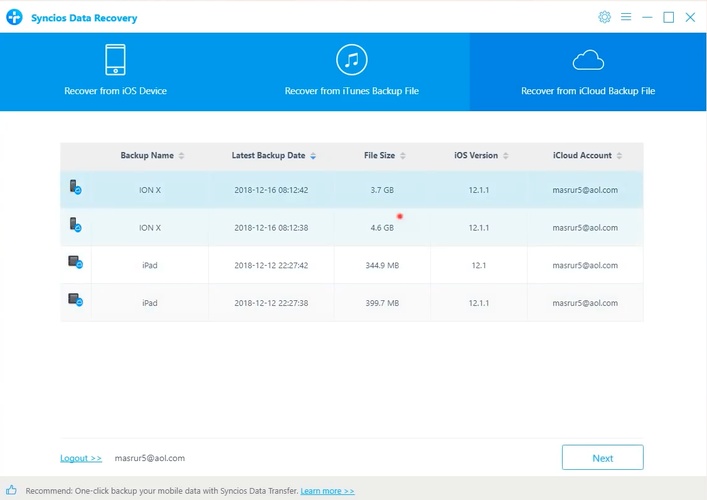Switch to Recover from iOS Device tab
The image size is (707, 500).
pos(115,72)
